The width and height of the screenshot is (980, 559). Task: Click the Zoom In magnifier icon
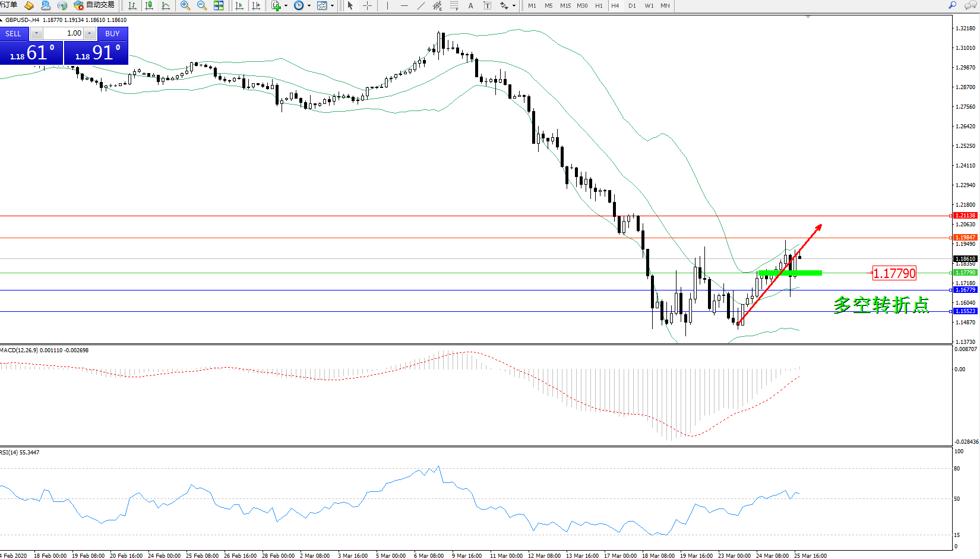pyautogui.click(x=185, y=5)
